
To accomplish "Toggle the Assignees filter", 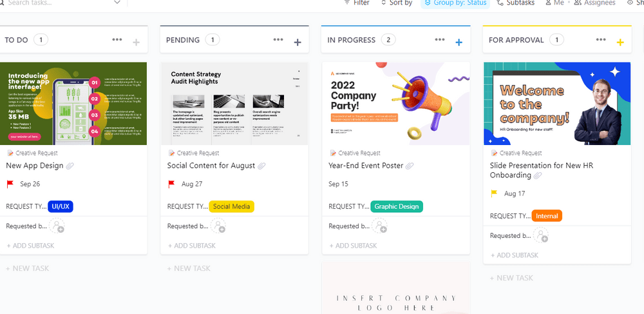I will 596,3.
